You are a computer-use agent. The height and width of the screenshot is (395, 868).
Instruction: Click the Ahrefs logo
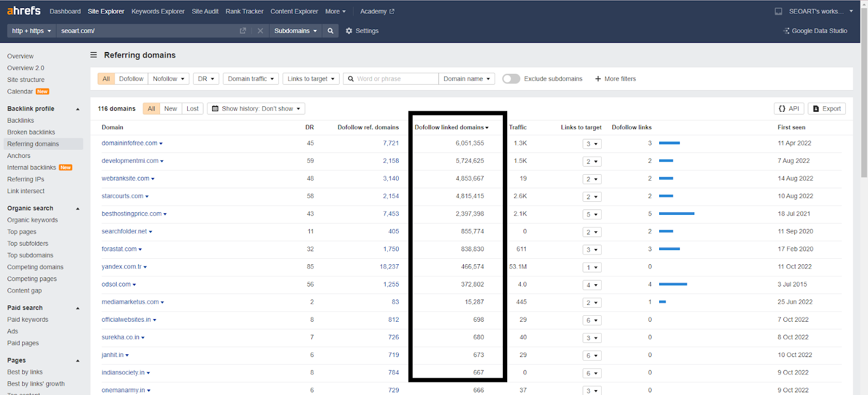[x=24, y=11]
